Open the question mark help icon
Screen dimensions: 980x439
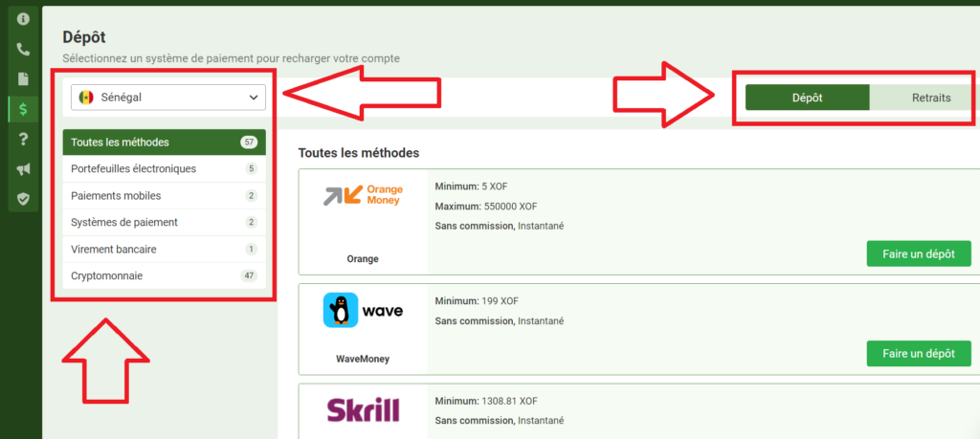(23, 140)
